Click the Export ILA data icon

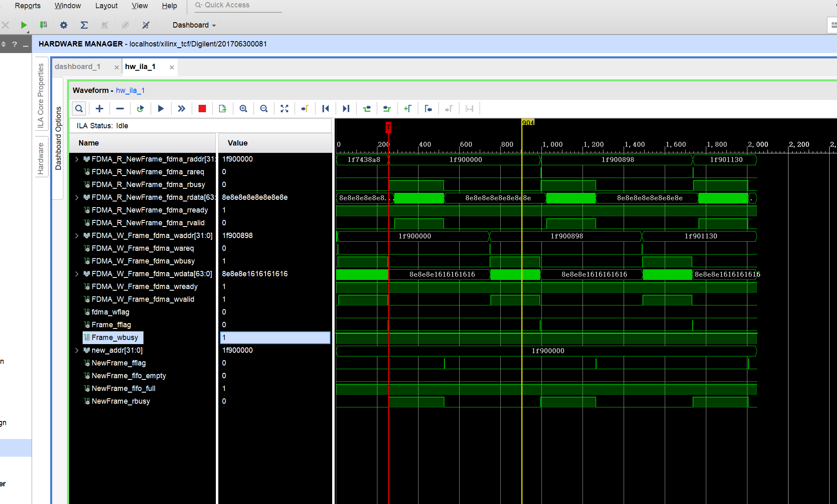[x=222, y=109]
